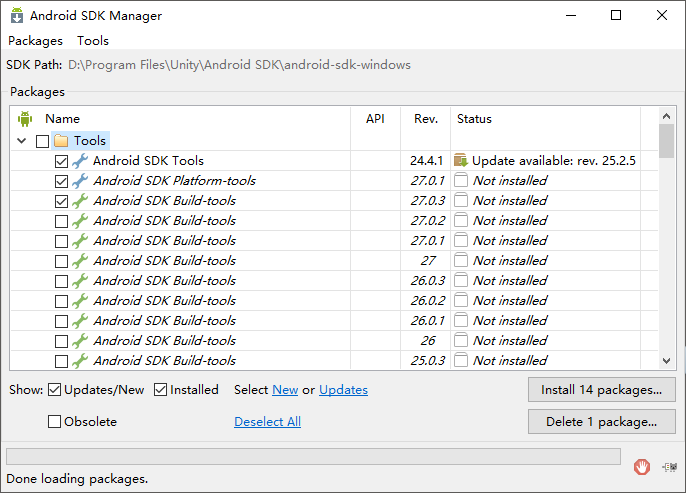Click the progress bar at the bottom
The height and width of the screenshot is (493, 686).
click(x=313, y=456)
